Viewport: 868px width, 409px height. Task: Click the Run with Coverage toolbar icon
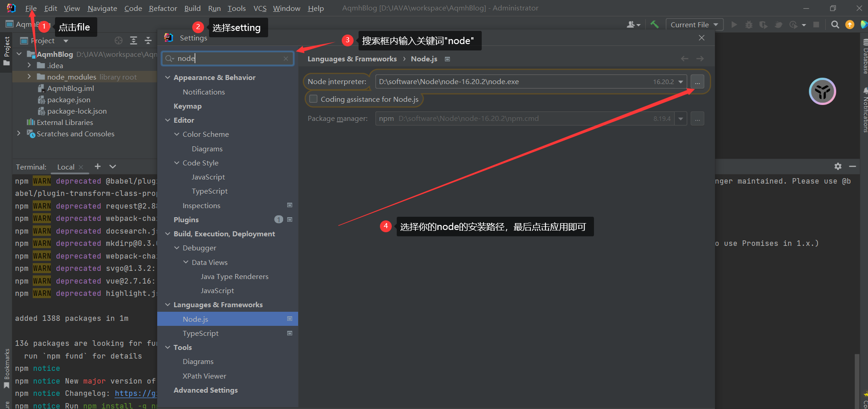[763, 25]
